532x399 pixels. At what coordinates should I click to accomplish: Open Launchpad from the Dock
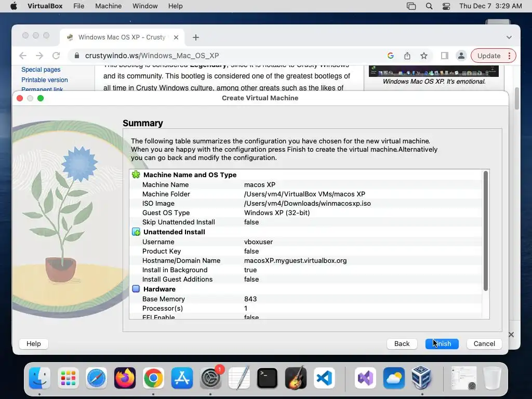tap(68, 378)
